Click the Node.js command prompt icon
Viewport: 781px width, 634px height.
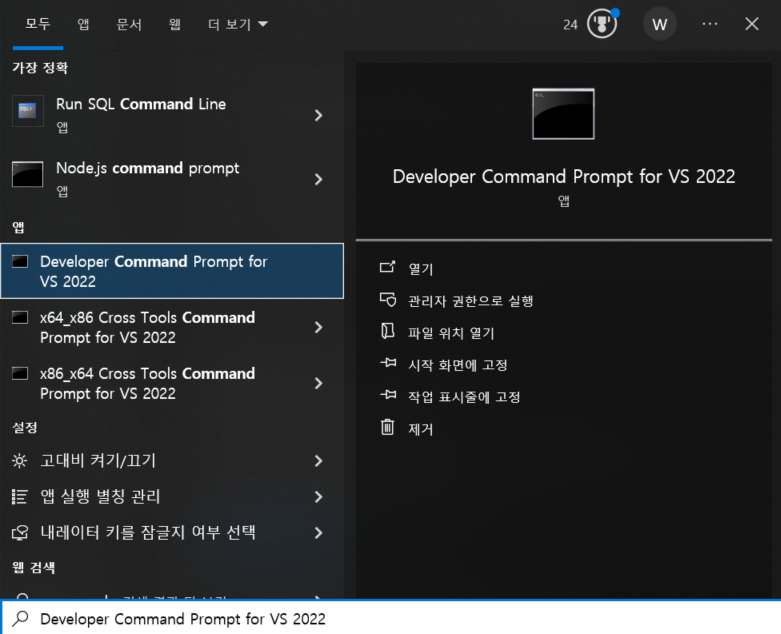(27, 175)
